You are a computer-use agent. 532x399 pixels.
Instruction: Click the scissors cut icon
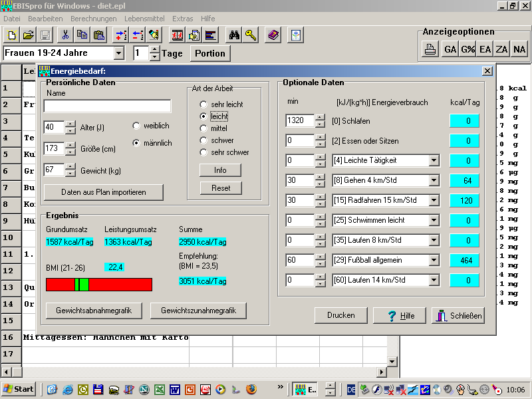coord(65,35)
